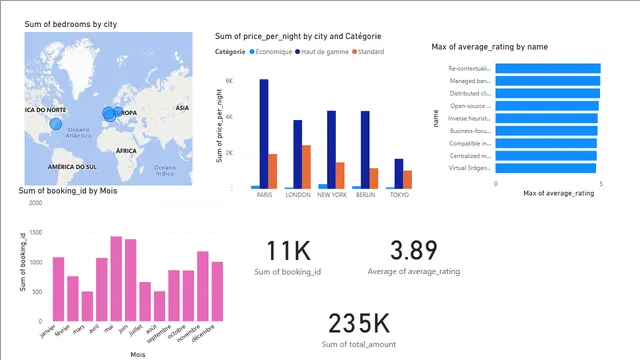Viewport: 640px width, 360px height.
Task: Click the 'Oceano Atlântico' map label
Action: click(79, 132)
